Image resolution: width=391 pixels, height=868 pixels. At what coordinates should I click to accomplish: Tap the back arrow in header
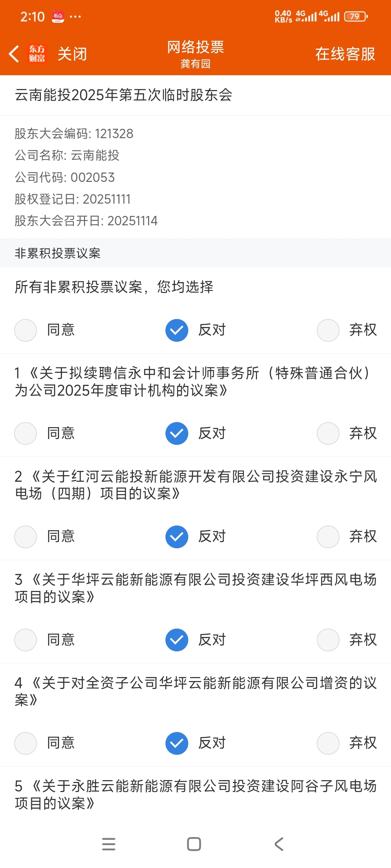(x=14, y=54)
